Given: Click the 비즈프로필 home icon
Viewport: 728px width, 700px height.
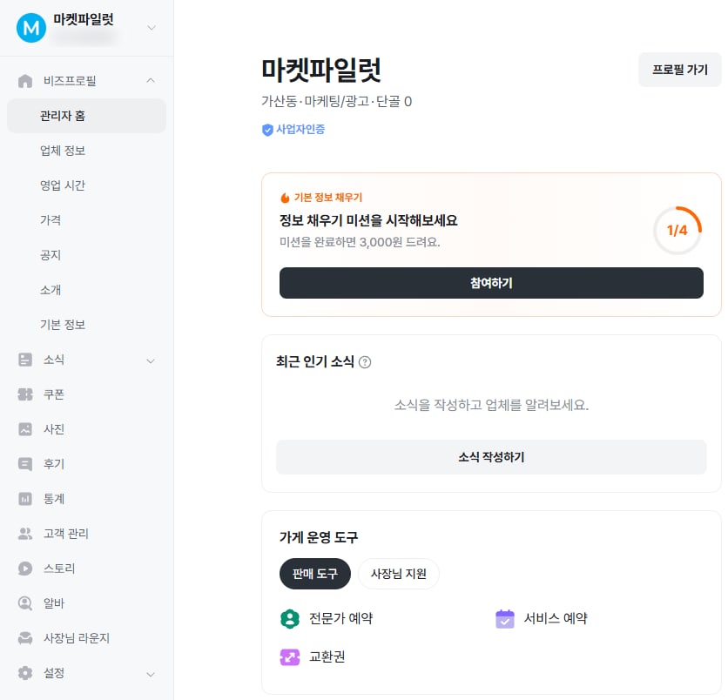Looking at the screenshot, I should pos(25,81).
